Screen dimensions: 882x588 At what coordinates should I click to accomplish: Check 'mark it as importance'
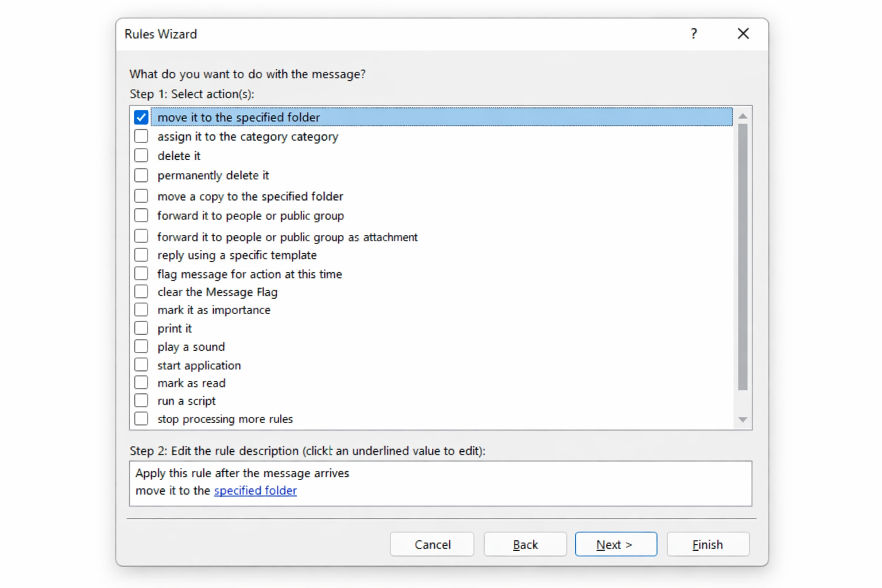tap(141, 310)
